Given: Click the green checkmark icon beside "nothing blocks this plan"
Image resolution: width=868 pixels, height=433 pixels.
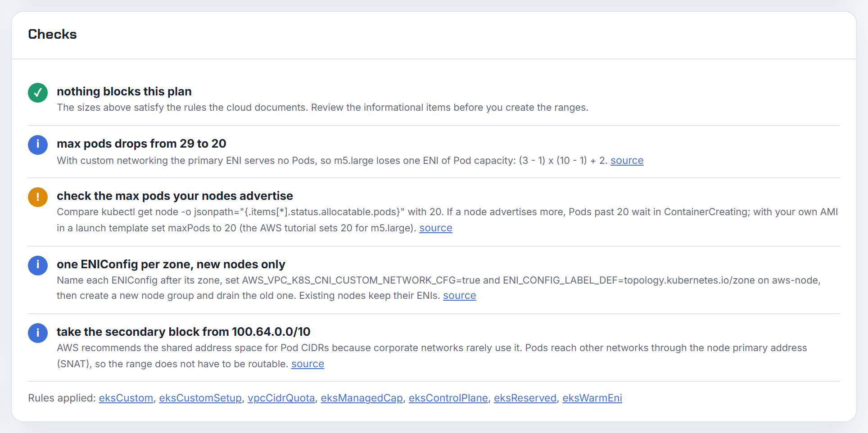Looking at the screenshot, I should [38, 93].
